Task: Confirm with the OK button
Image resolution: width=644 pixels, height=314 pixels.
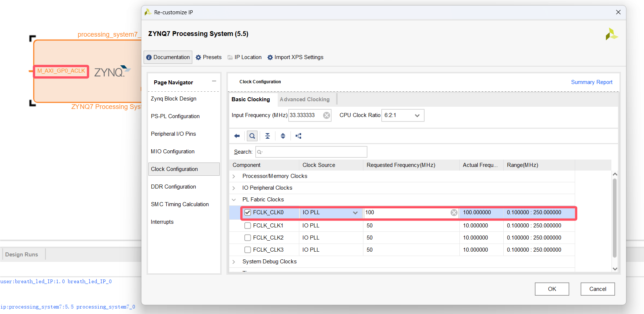Action: click(552, 289)
